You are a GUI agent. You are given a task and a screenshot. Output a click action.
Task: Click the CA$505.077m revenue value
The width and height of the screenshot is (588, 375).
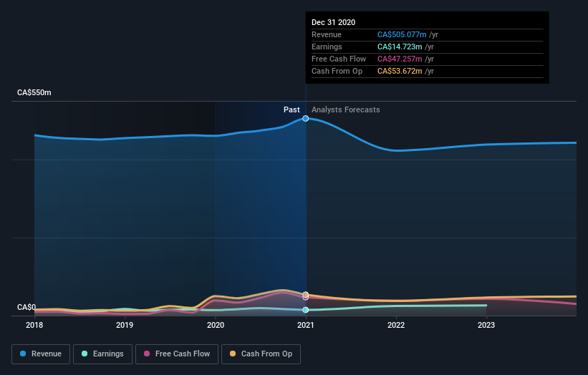click(x=402, y=34)
